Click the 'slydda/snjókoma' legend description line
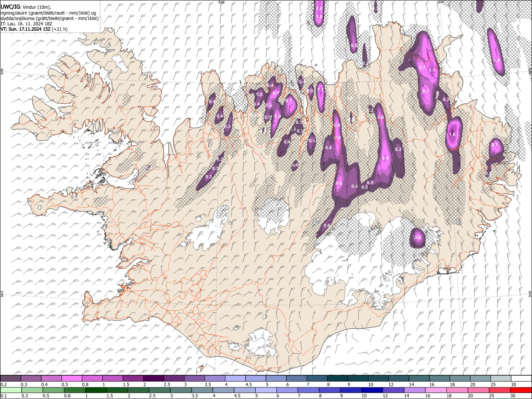Image resolution: width=532 pixels, height=399 pixels. click(x=49, y=18)
